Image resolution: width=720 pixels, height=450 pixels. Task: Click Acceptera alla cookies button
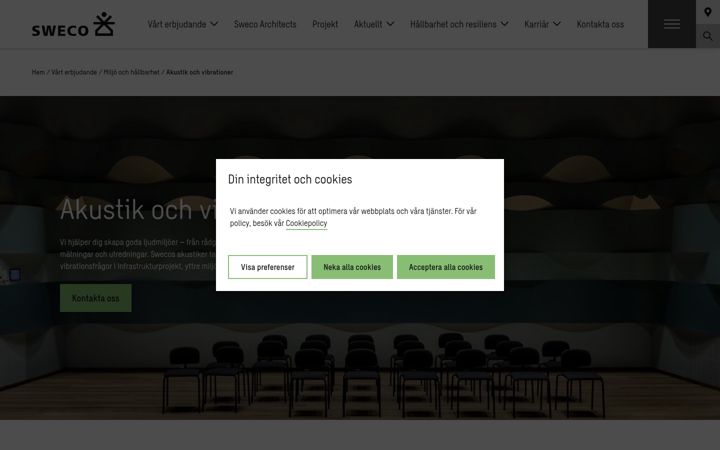[x=446, y=267]
